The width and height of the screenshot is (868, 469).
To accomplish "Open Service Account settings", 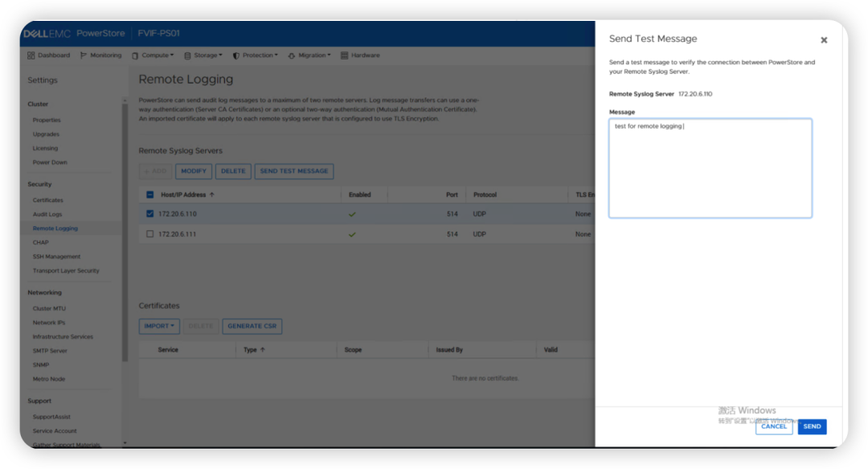I will pyautogui.click(x=55, y=430).
